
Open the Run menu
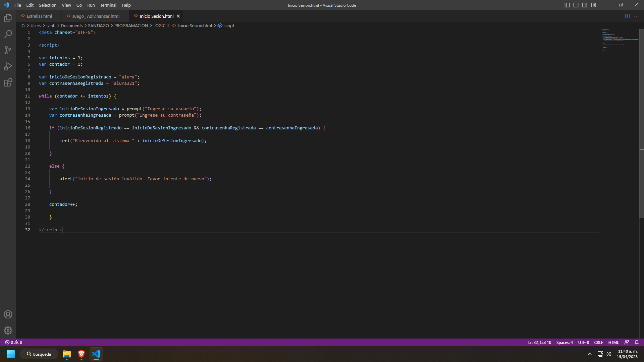(91, 5)
